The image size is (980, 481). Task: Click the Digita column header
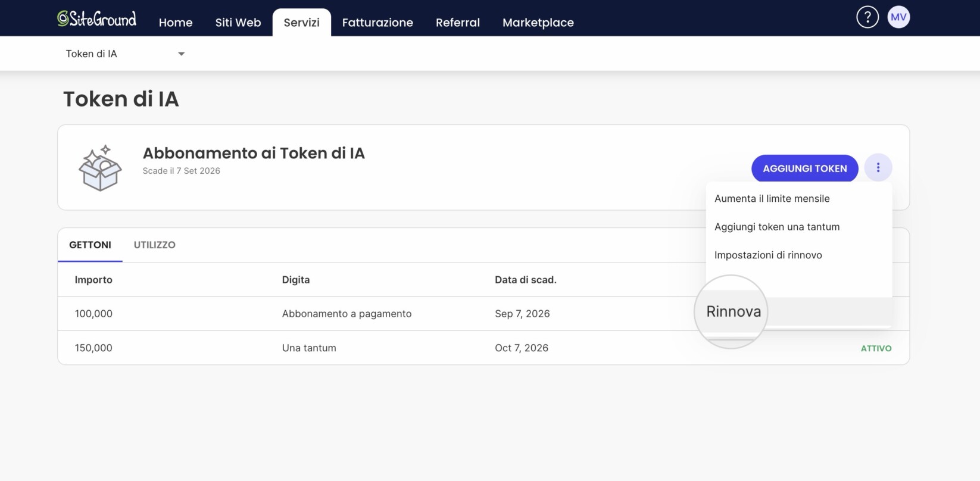[x=296, y=280]
